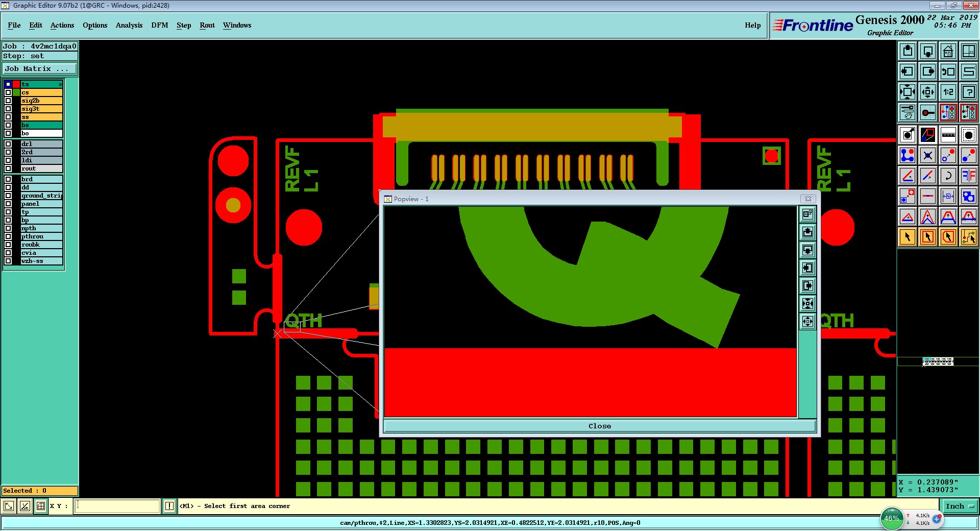Open the Inch units dropdown
The width and height of the screenshot is (980, 531).
coord(960,506)
